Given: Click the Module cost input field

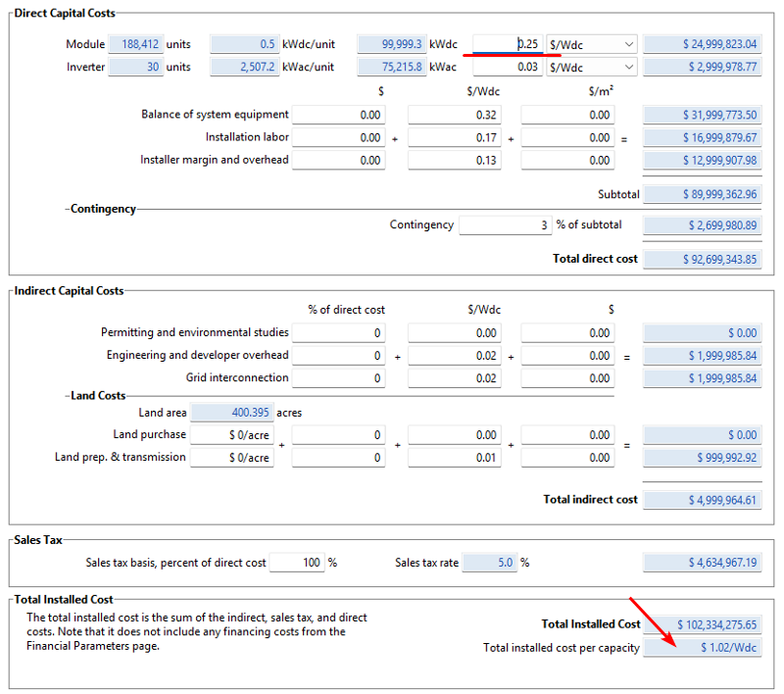Looking at the screenshot, I should pos(508,44).
